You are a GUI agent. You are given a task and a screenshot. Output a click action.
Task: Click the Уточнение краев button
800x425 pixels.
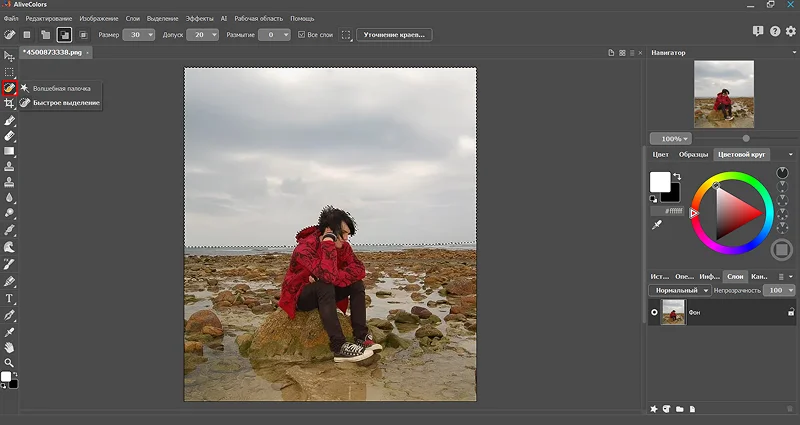[x=394, y=35]
